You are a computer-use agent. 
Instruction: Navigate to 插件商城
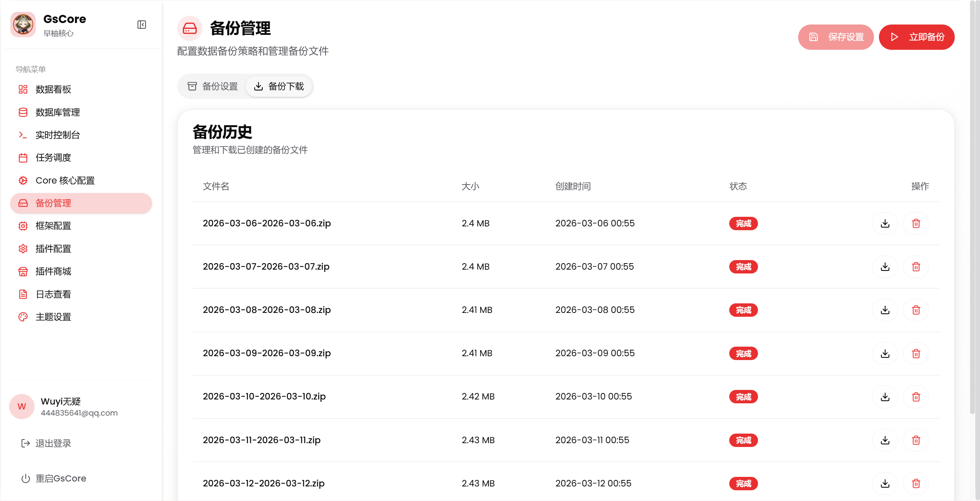[53, 272]
